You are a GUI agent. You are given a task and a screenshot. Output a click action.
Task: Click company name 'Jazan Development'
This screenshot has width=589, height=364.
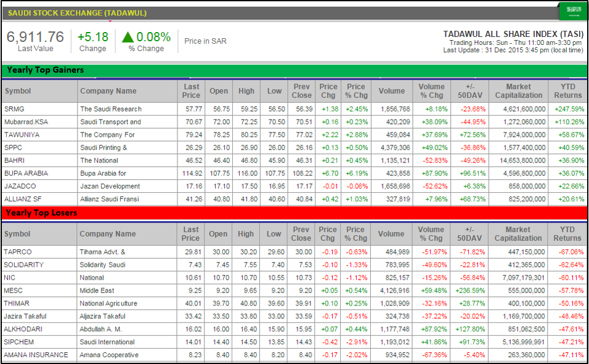pos(110,187)
